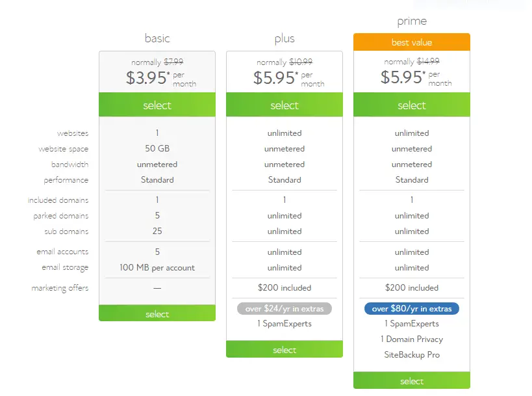Click 100 MB per account in basic plan
The image size is (532, 396).
coord(157,268)
